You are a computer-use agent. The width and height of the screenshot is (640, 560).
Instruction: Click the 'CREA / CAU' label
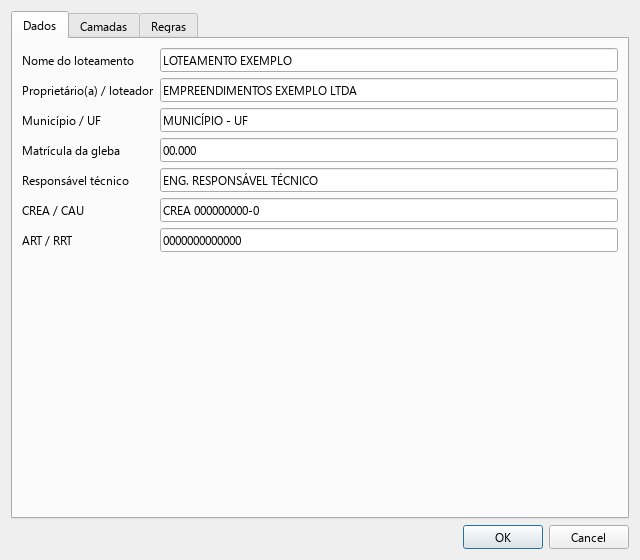coord(53,211)
